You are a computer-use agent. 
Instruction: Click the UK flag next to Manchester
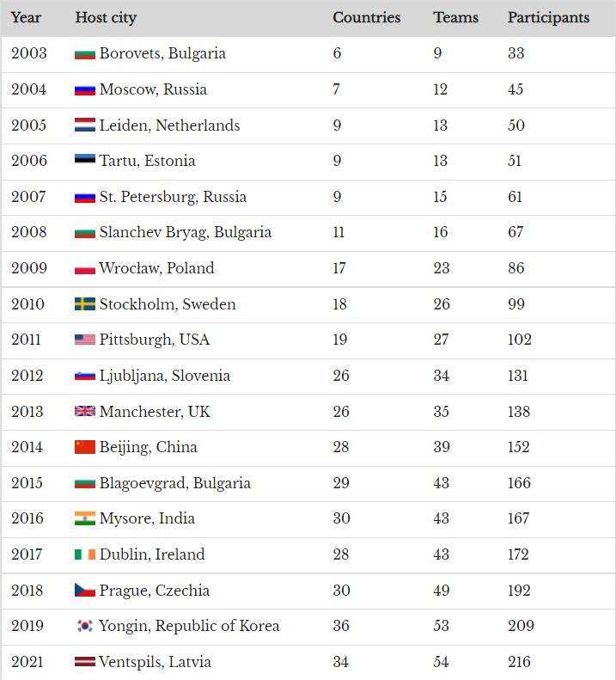[85, 411]
